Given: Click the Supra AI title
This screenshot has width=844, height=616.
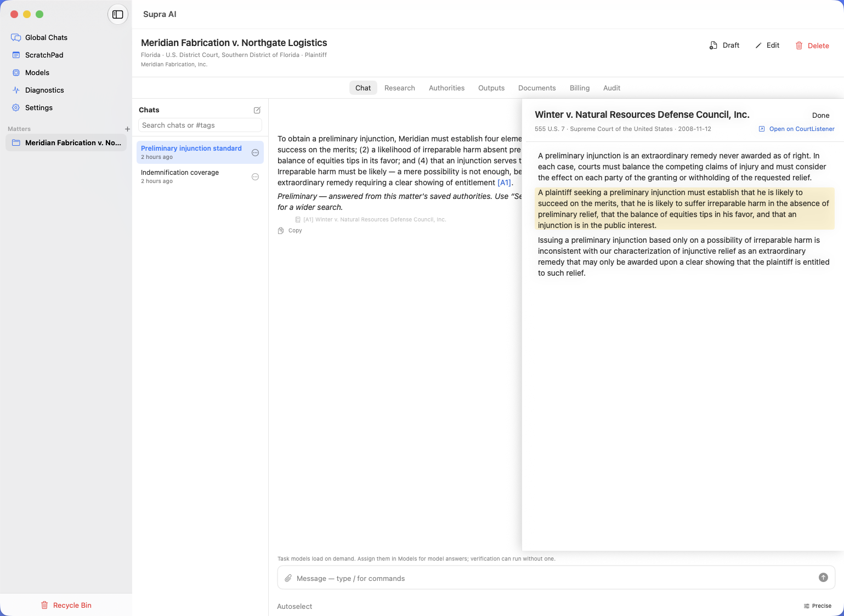Looking at the screenshot, I should coord(160,14).
